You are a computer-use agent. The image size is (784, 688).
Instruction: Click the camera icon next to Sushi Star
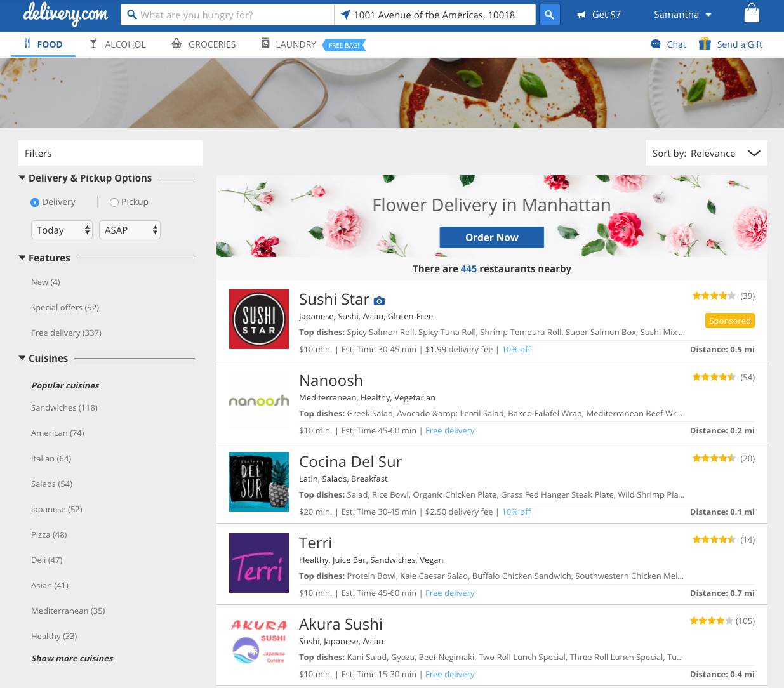tap(379, 301)
